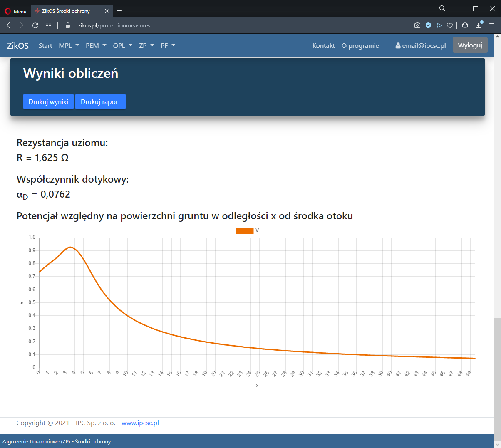Image resolution: width=501 pixels, height=448 pixels.
Task: Open a new tab with plus button
Action: 119,11
